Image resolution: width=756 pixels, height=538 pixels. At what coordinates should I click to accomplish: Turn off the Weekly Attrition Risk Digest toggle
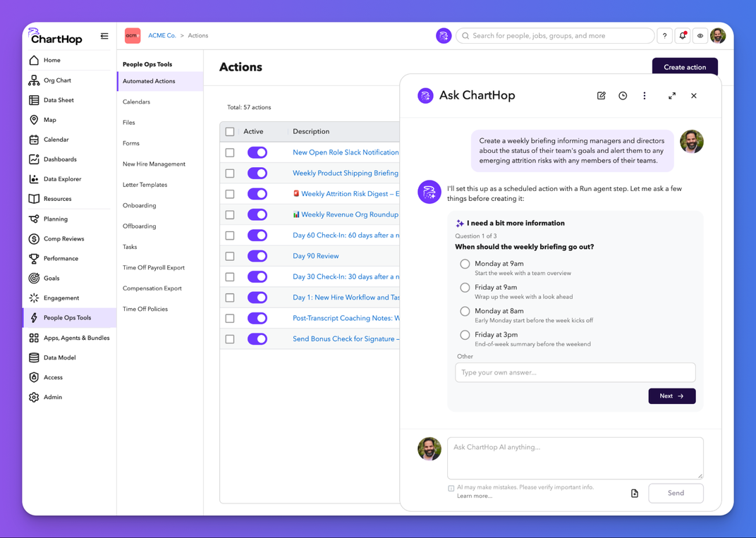(257, 195)
